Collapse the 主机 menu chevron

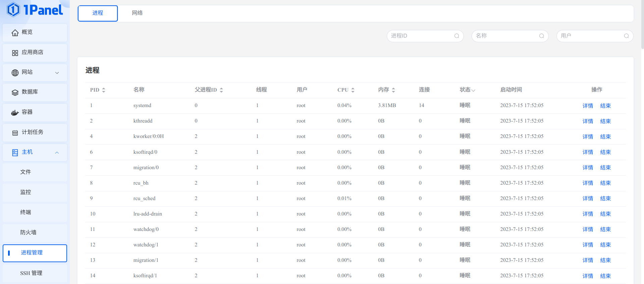point(57,152)
